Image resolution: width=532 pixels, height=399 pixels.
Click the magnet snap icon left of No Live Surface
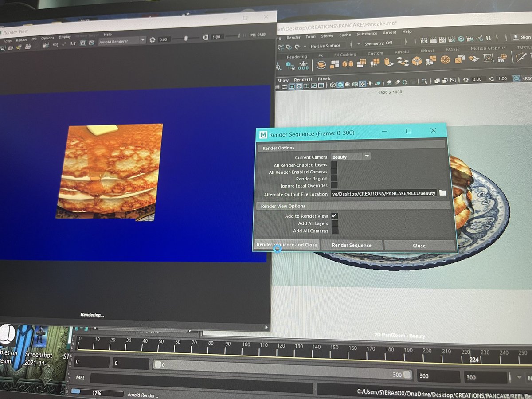click(x=297, y=46)
